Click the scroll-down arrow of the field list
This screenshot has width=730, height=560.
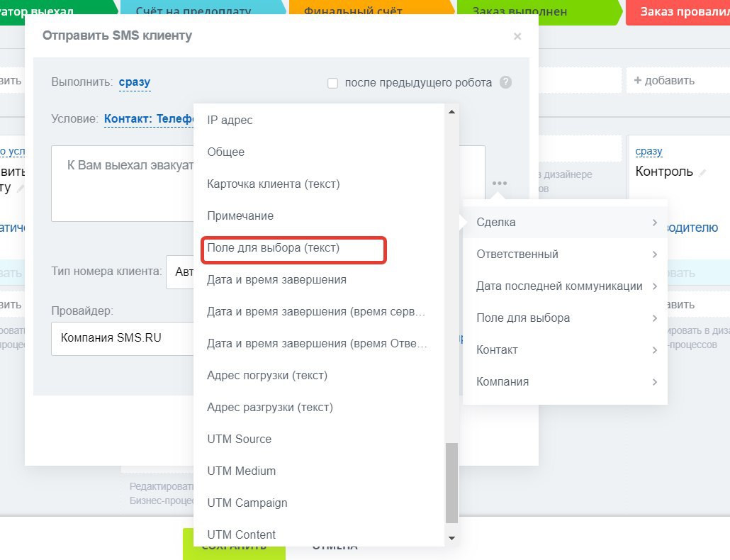[x=451, y=538]
